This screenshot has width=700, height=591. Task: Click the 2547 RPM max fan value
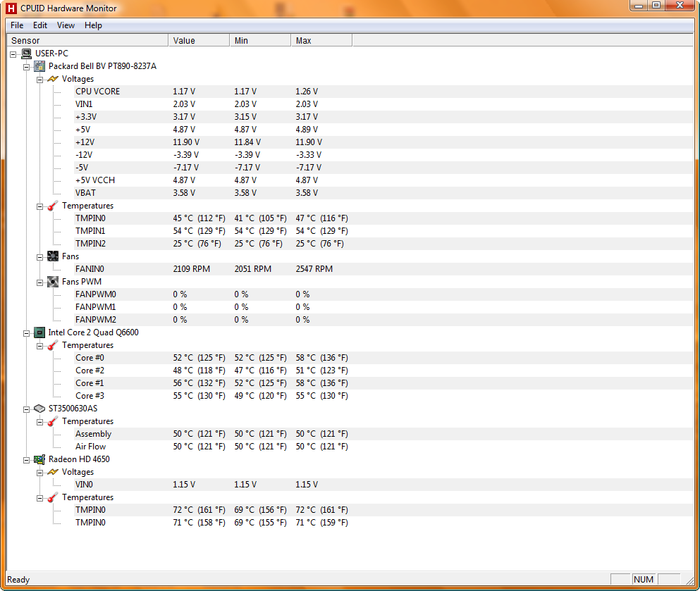[x=314, y=269]
